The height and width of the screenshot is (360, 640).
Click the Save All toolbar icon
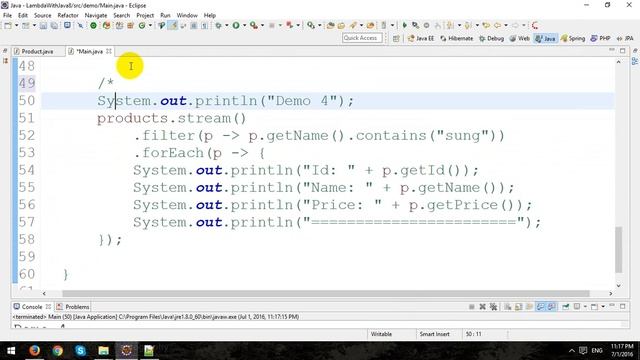click(x=54, y=25)
